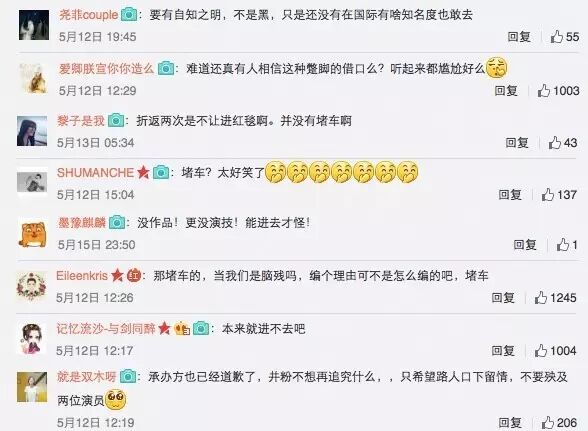Screen dimensions: 588x431
Task: Click avatar of 记忆流沙-与剑同醉
Action: (x=32, y=339)
